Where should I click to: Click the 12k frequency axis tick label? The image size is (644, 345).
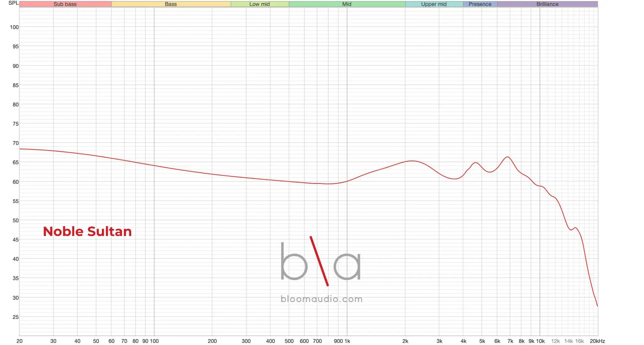tap(555, 341)
